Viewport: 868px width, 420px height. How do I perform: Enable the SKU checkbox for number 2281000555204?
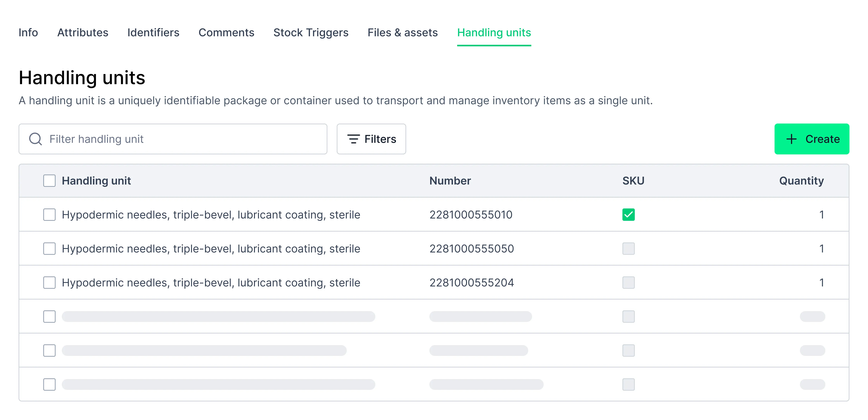[628, 283]
